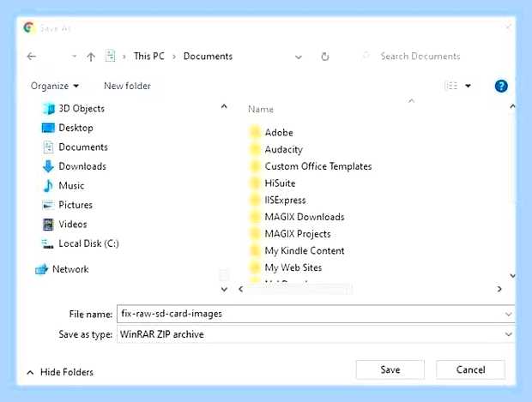Click the navigation pane scroll down arrow
532x402 pixels.
pos(224,289)
